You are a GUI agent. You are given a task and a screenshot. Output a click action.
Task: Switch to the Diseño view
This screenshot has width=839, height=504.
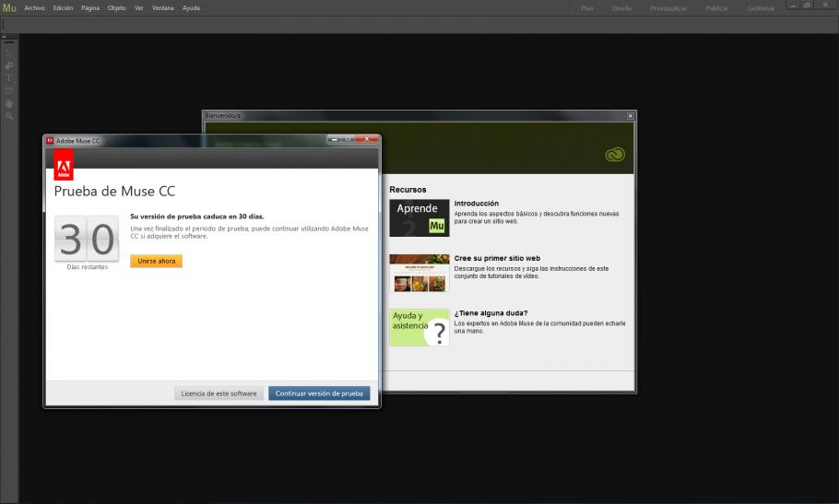pos(621,8)
